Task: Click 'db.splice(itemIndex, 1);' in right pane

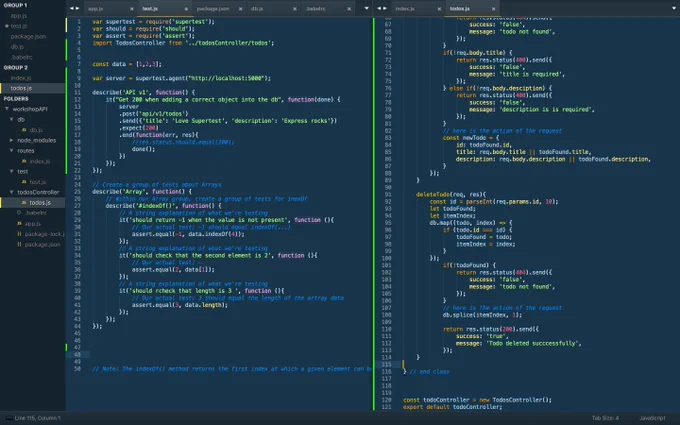Action: click(x=482, y=315)
